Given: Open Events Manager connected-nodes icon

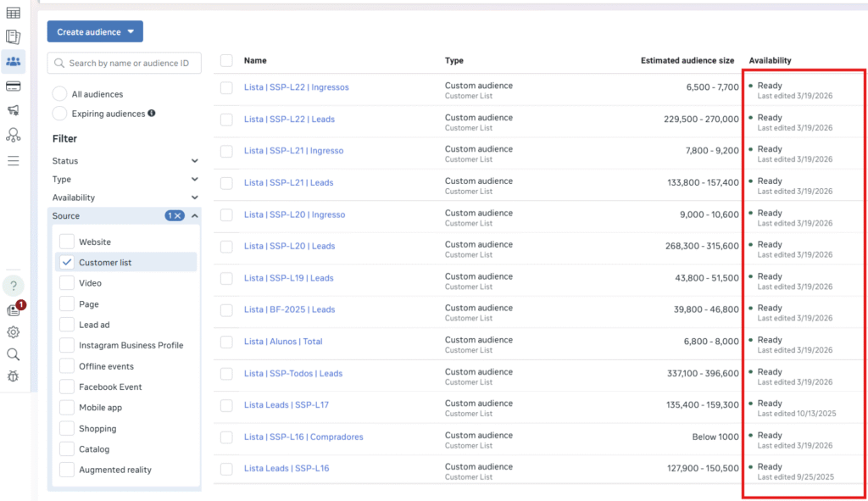Looking at the screenshot, I should [13, 134].
